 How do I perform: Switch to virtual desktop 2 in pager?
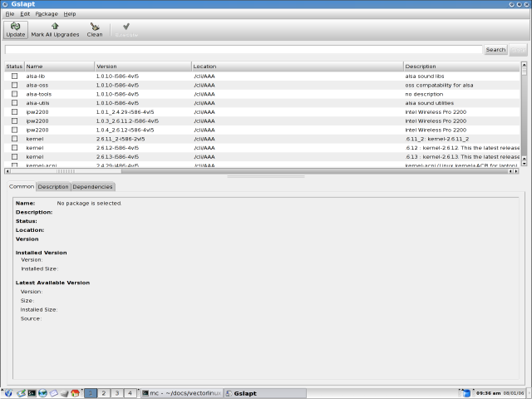click(104, 392)
